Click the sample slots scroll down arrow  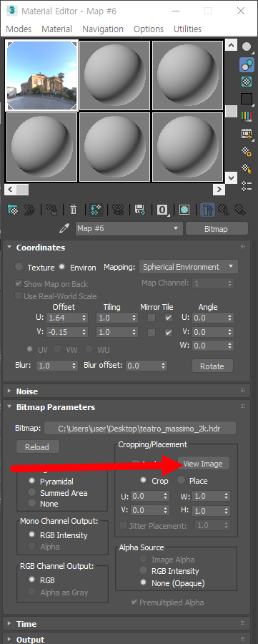point(232,177)
